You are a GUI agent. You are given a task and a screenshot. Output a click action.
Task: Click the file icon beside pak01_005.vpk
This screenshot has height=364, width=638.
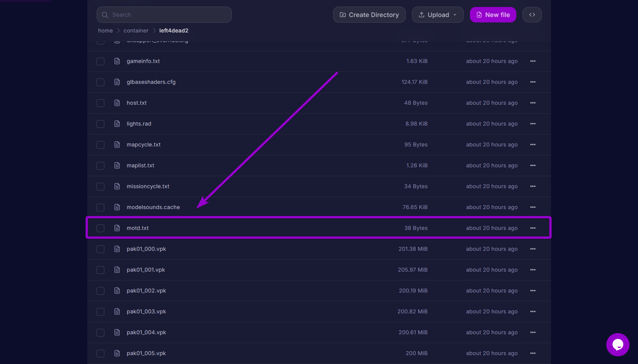point(117,353)
